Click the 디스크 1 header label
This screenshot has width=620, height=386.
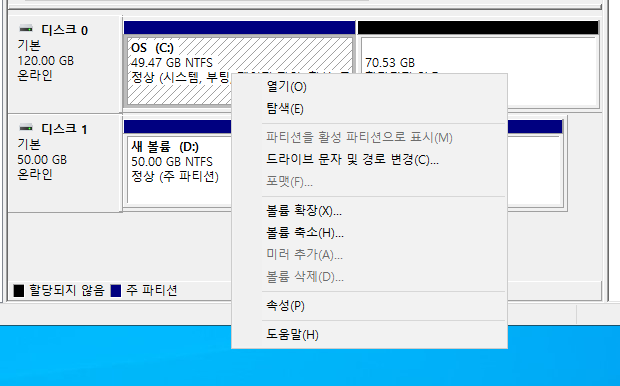[64, 129]
